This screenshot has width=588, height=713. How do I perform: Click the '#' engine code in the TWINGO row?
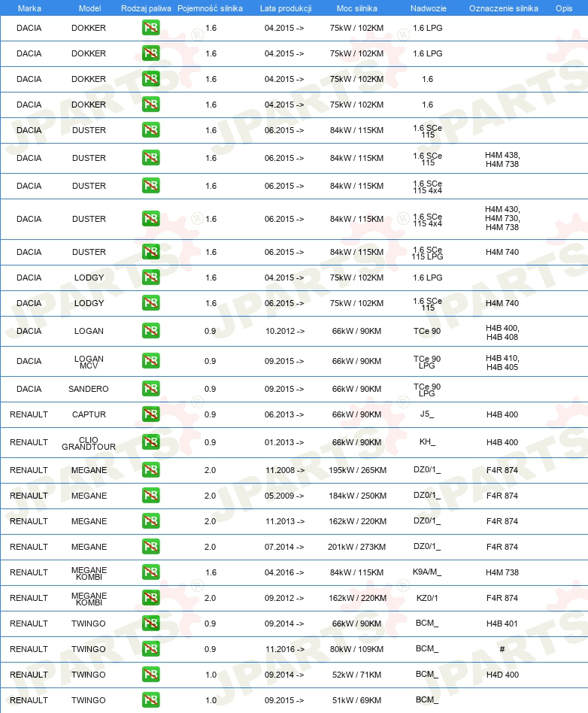[x=502, y=649]
